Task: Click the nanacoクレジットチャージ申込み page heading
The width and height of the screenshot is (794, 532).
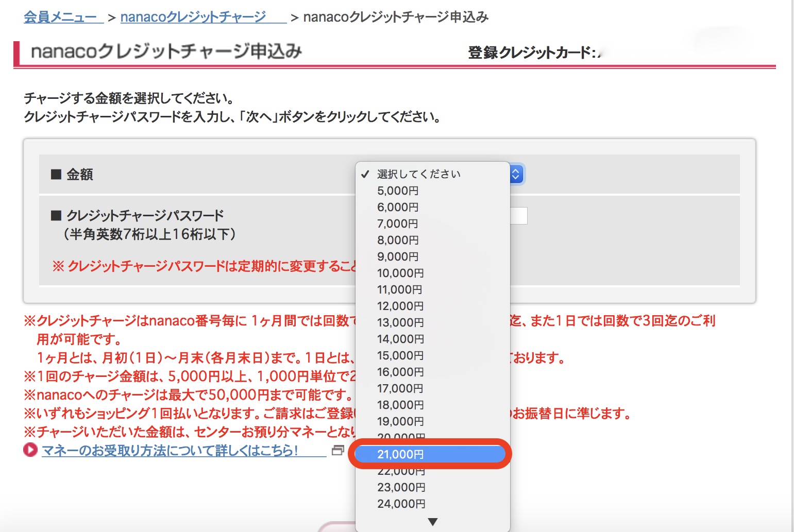Action: click(x=166, y=52)
